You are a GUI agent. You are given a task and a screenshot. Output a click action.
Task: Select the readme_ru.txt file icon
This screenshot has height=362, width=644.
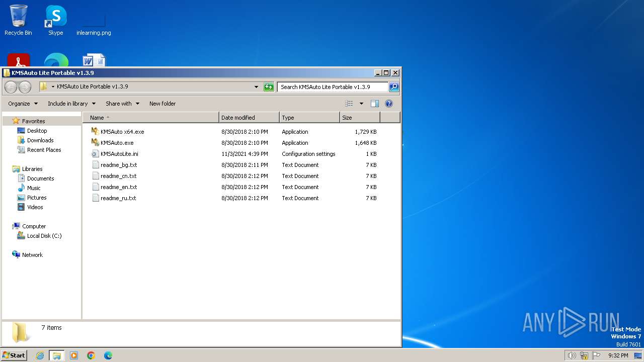(x=95, y=198)
